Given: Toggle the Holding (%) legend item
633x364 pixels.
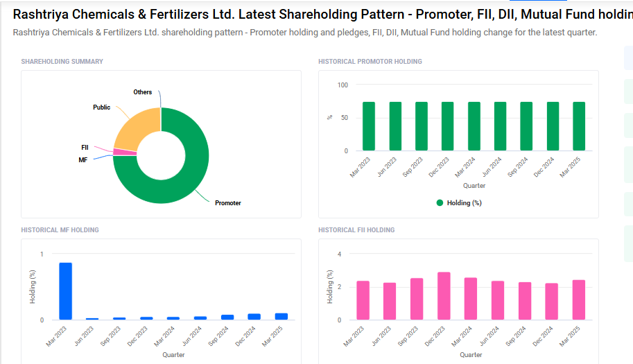Looking at the screenshot, I should (x=459, y=203).
